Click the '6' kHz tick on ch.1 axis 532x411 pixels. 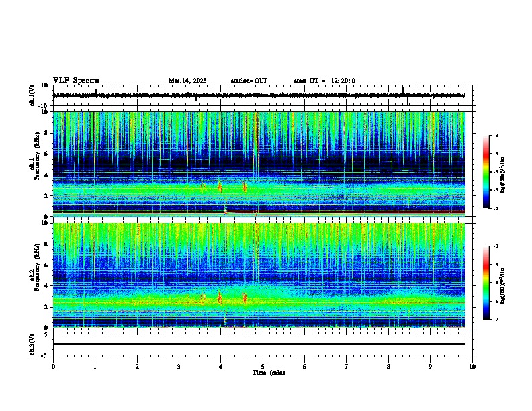point(47,154)
